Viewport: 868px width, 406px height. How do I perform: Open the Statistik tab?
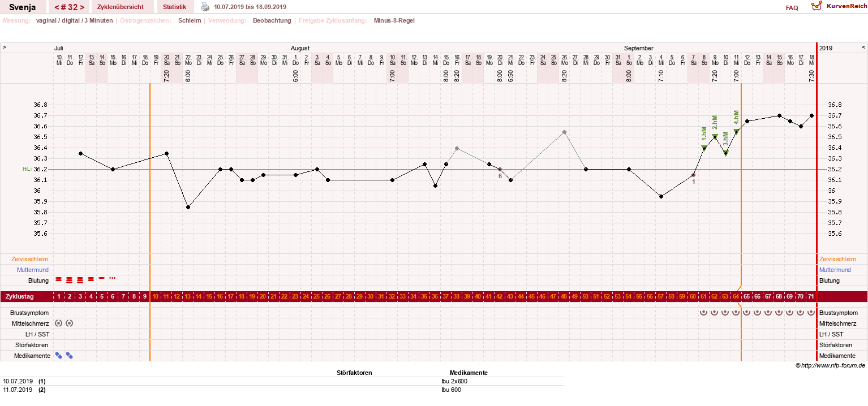174,7
